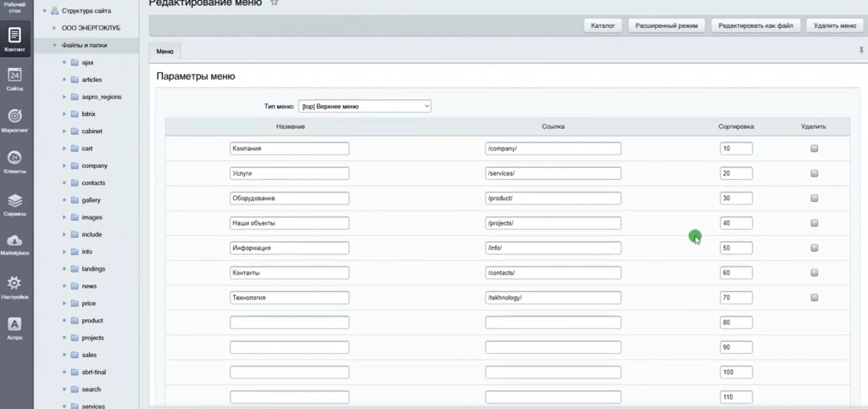Expand the news folder arrow
Viewport: 868px width, 409px height.
[x=64, y=286]
